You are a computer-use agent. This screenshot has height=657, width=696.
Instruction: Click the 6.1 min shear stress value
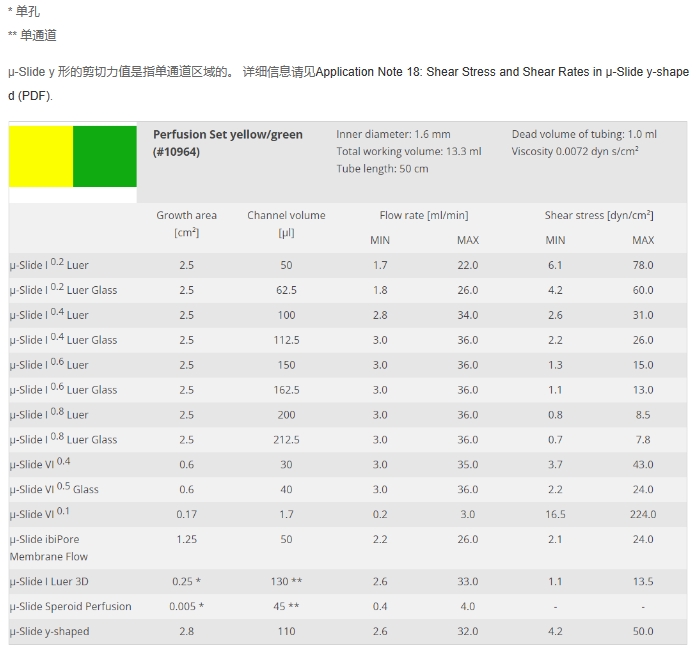point(555,265)
